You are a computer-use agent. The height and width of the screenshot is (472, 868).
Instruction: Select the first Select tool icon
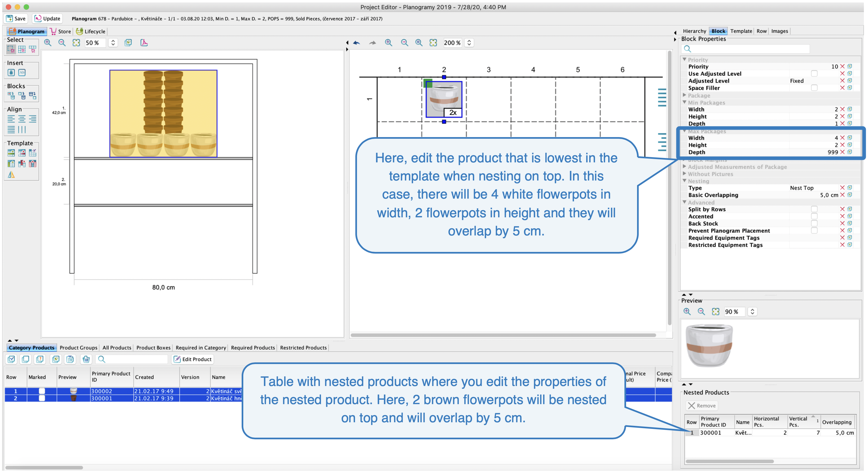(x=11, y=49)
